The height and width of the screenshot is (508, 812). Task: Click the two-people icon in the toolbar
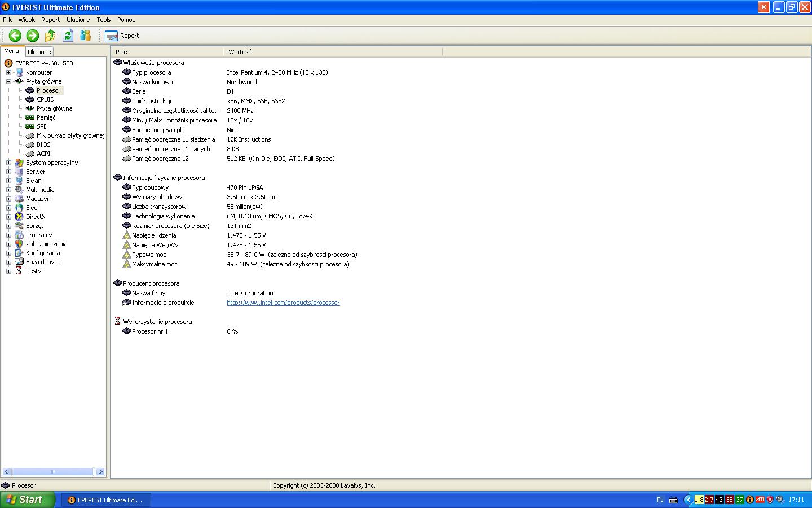pyautogui.click(x=86, y=36)
